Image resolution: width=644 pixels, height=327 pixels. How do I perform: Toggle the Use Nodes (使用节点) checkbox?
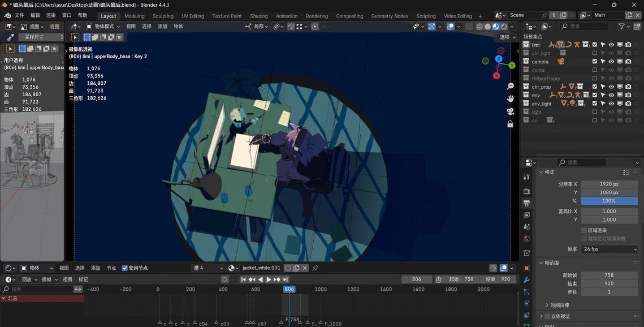125,268
